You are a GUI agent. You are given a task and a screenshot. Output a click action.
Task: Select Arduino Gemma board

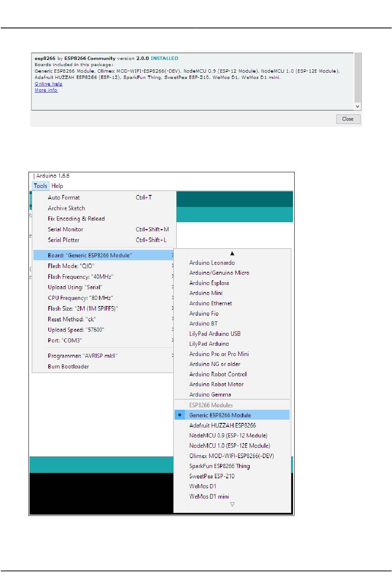(x=232, y=394)
